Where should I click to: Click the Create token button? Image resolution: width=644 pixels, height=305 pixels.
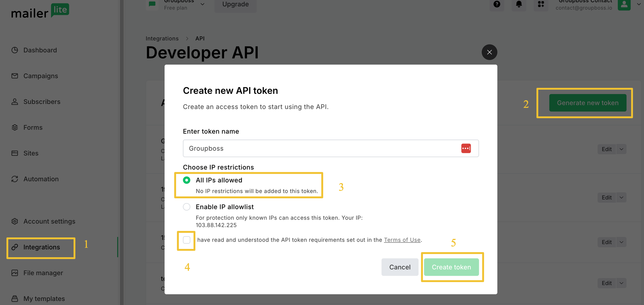[451, 267]
